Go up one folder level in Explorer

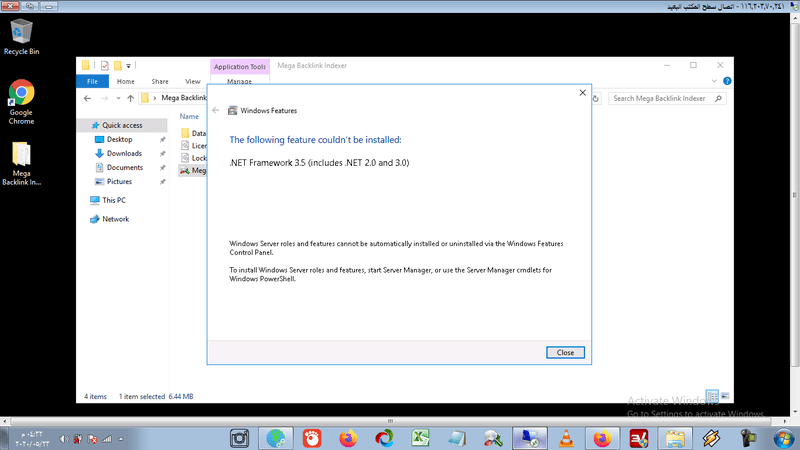pos(131,98)
